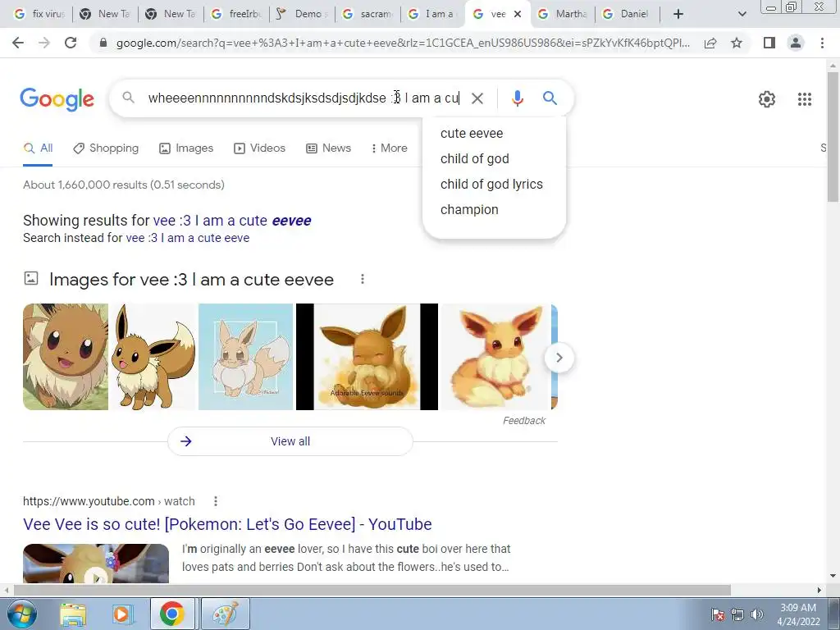840x630 pixels.
Task: Click the Action Center flag icon
Action: (x=718, y=614)
